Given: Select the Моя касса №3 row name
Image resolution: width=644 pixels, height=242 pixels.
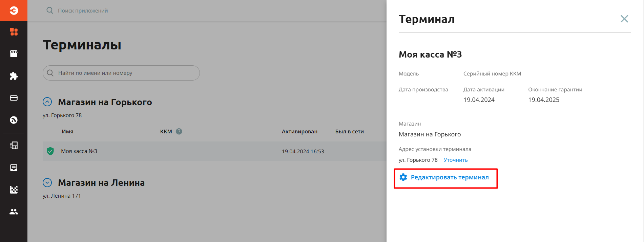Looking at the screenshot, I should (x=79, y=151).
